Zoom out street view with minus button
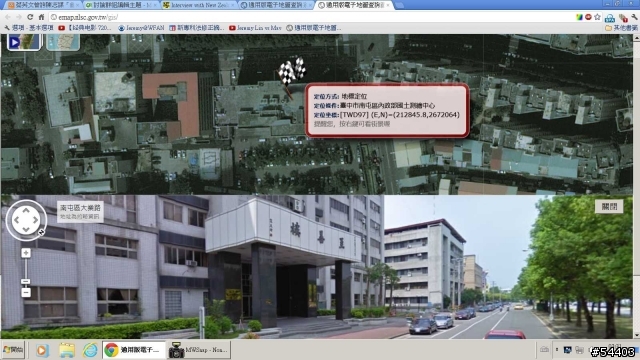The width and height of the screenshot is (640, 360). [x=26, y=292]
